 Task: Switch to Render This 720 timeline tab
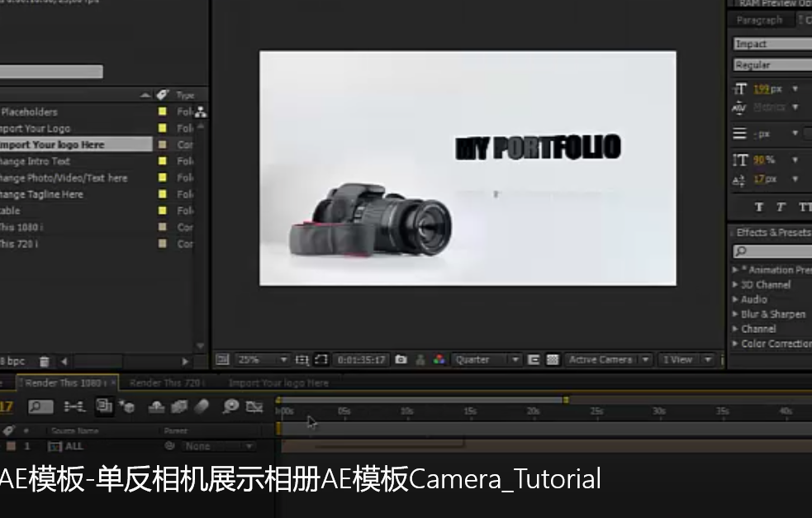(x=167, y=383)
